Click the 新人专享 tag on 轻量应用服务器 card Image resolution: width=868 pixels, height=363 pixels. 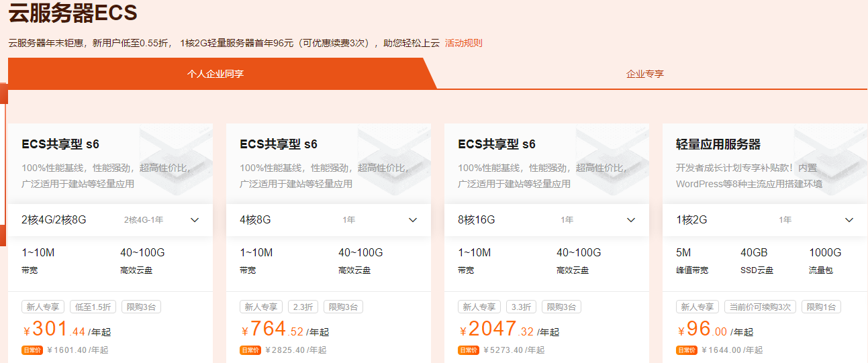click(697, 307)
